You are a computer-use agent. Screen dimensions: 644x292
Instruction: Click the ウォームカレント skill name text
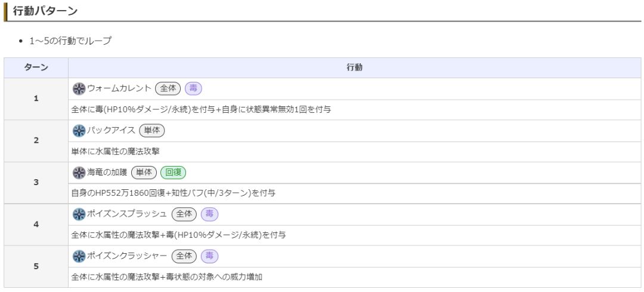(119, 89)
